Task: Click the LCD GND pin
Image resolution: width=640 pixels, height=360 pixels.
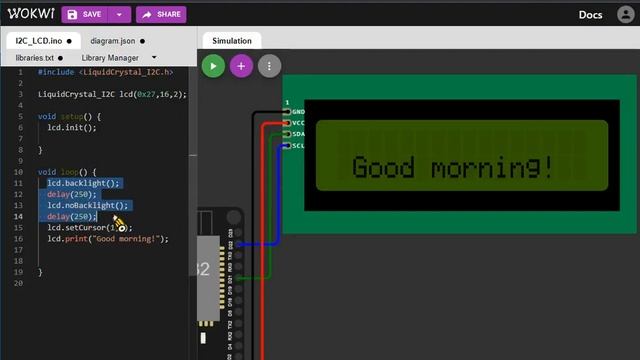Action: pyautogui.click(x=287, y=111)
